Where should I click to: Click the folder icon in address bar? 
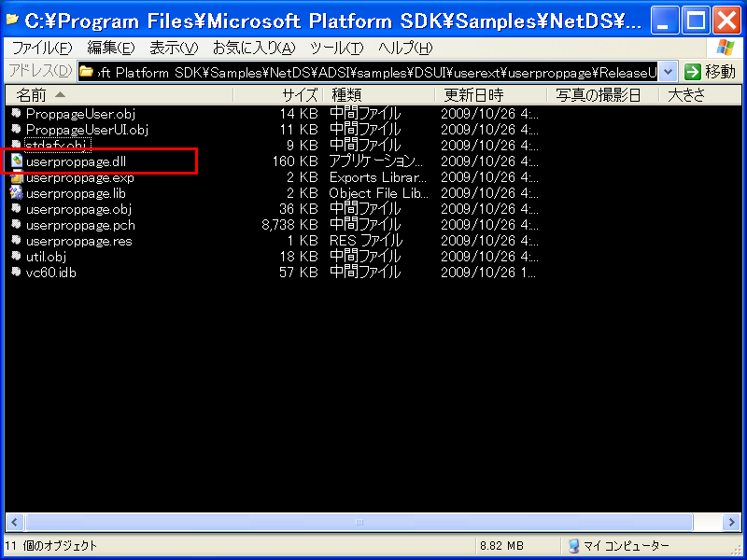(x=86, y=72)
